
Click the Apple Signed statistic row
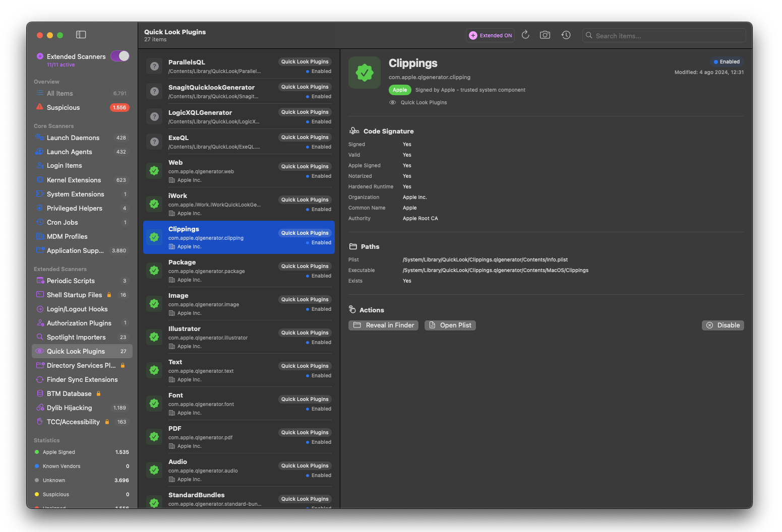(82, 452)
